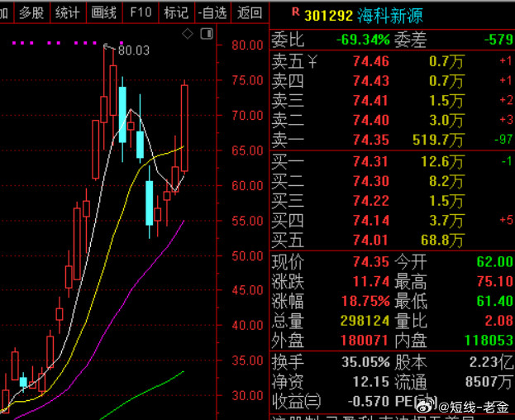Image resolution: width=515 pixels, height=420 pixels.
Task: Select 买三 price 74.22
Action: [371, 201]
